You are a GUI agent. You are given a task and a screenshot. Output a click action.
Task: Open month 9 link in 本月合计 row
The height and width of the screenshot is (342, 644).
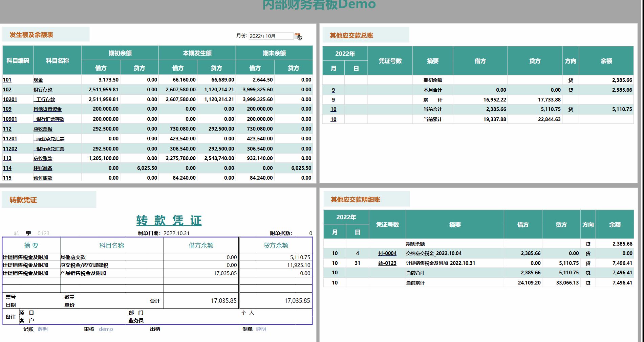click(334, 90)
